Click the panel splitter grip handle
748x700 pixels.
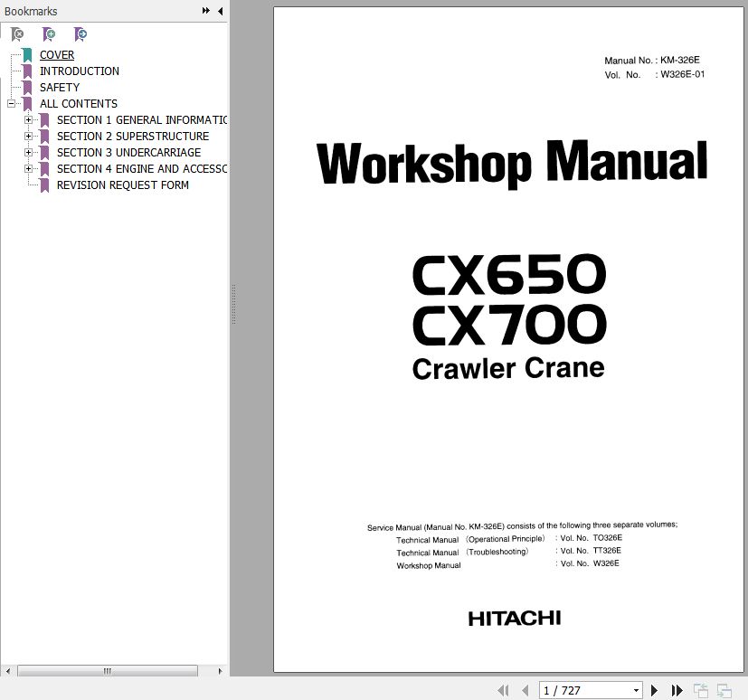tap(233, 304)
